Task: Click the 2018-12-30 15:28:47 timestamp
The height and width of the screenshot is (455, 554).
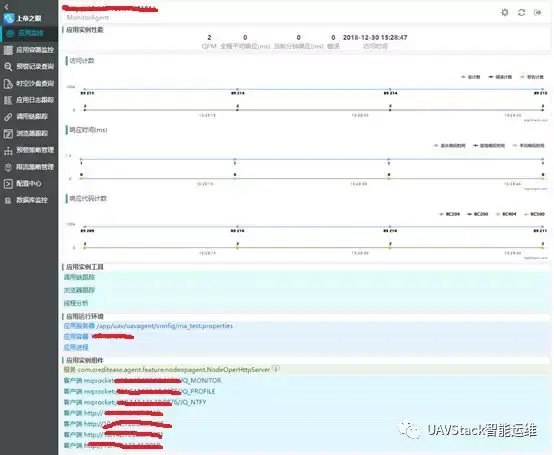Action: click(375, 37)
